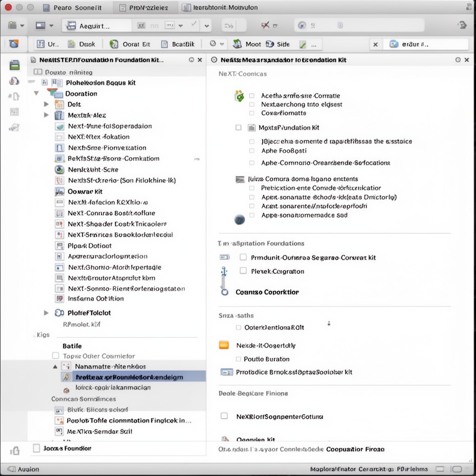Select the highlighted hreitleax row

pos(133,377)
